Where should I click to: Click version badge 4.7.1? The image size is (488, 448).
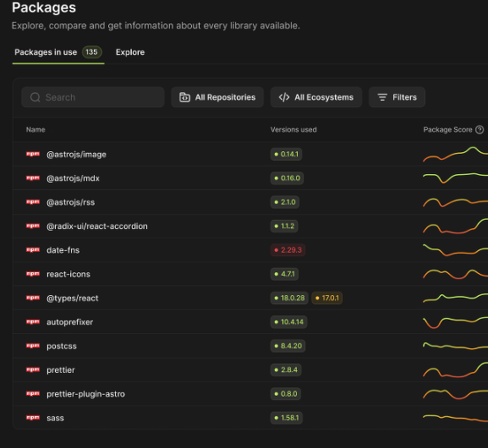[285, 274]
